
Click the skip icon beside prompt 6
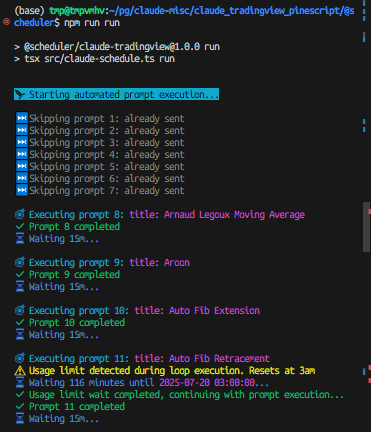tap(22, 178)
